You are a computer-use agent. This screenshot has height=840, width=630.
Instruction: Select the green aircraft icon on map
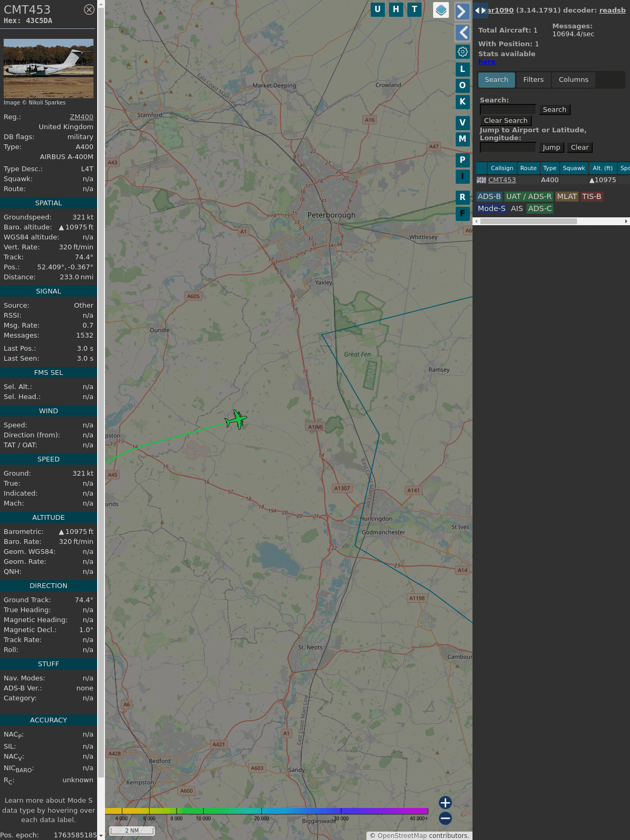(x=236, y=419)
